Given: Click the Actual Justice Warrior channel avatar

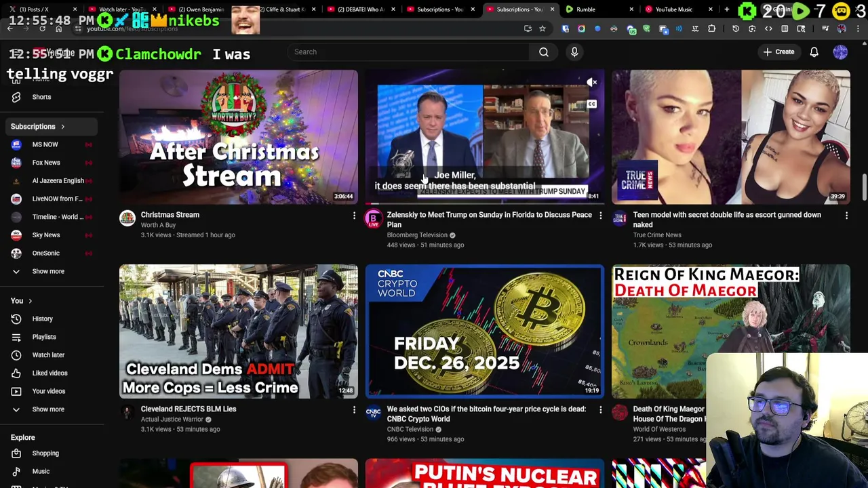Looking at the screenshot, I should click(127, 412).
